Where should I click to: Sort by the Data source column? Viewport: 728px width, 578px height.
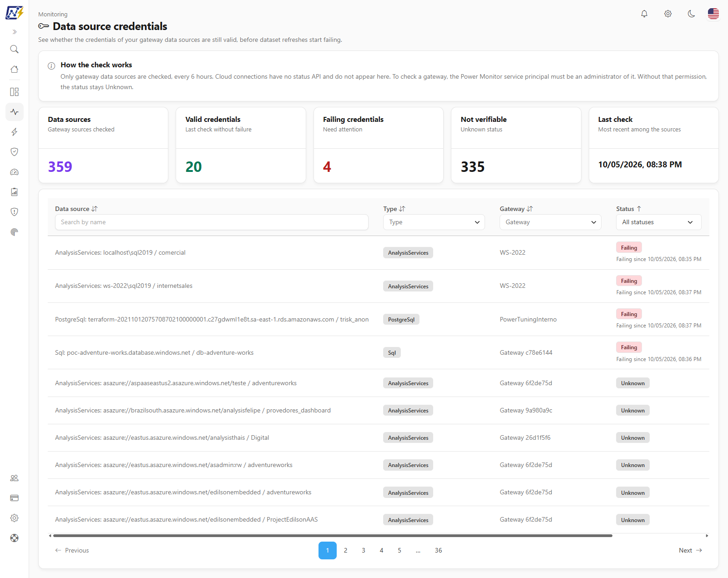[x=76, y=209]
